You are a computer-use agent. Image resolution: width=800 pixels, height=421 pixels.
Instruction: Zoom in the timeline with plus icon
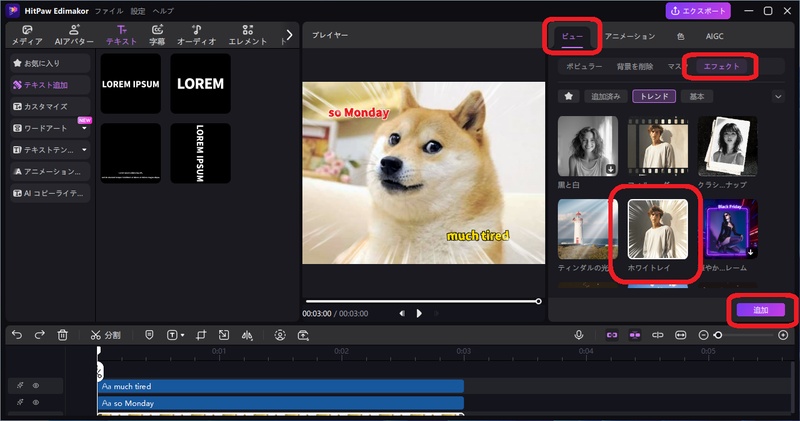tap(783, 335)
